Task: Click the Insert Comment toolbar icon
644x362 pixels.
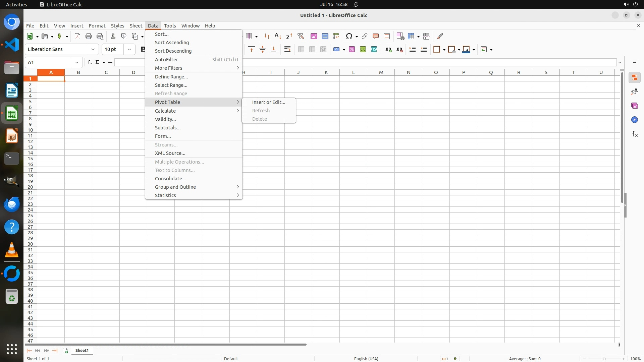Action: (376, 36)
